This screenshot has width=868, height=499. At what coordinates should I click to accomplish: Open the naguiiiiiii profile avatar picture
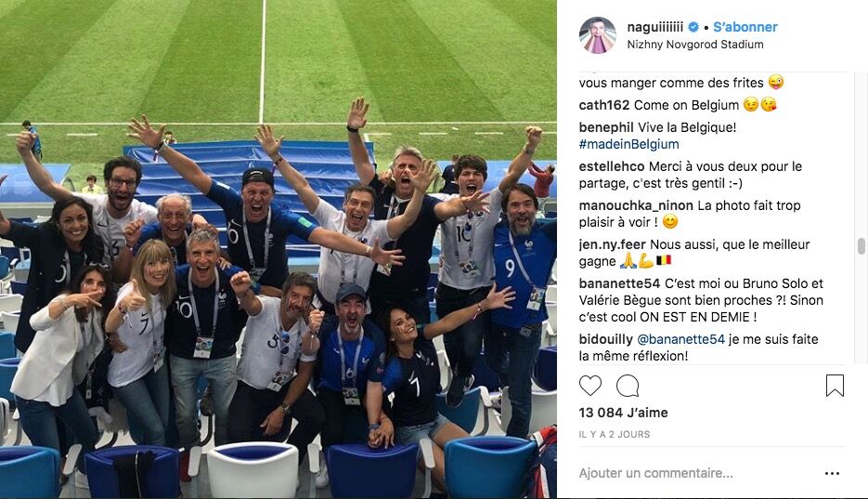(597, 35)
